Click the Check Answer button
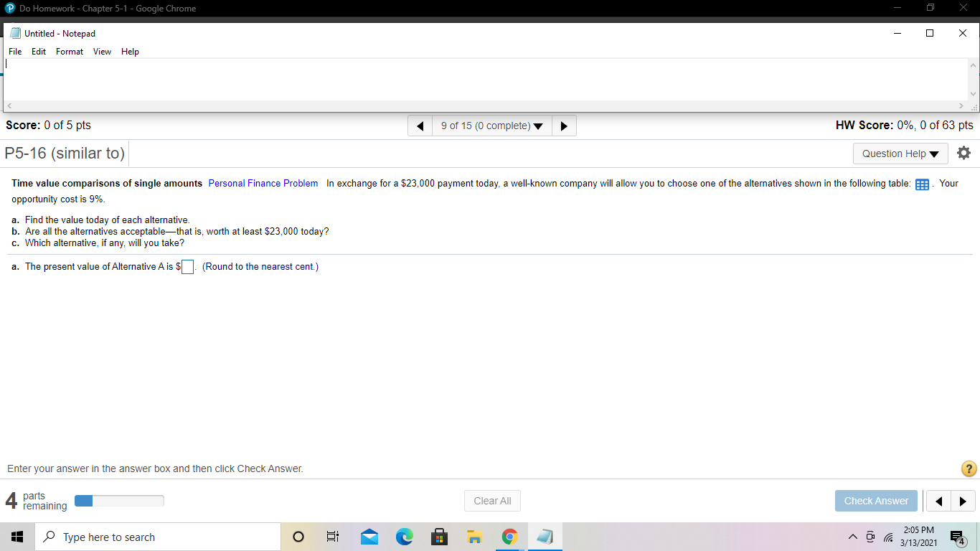The width and height of the screenshot is (980, 551). coord(876,500)
